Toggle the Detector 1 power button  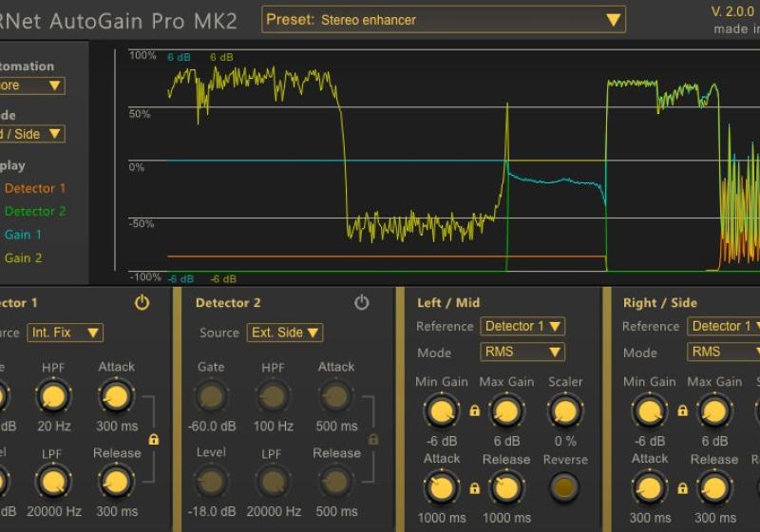click(x=142, y=302)
